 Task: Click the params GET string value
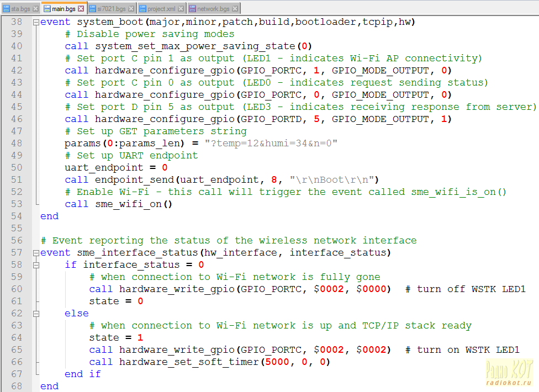tap(271, 144)
